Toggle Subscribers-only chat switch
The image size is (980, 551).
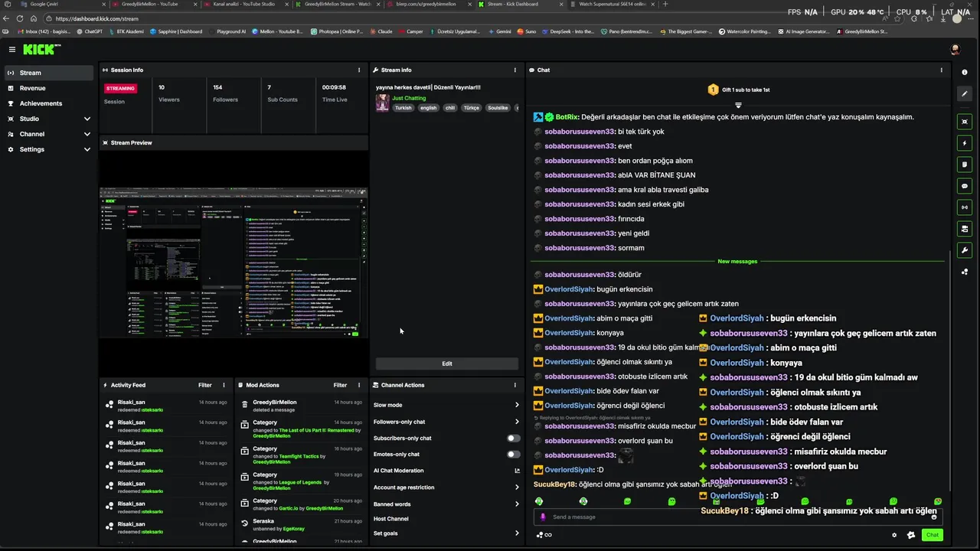click(x=514, y=438)
